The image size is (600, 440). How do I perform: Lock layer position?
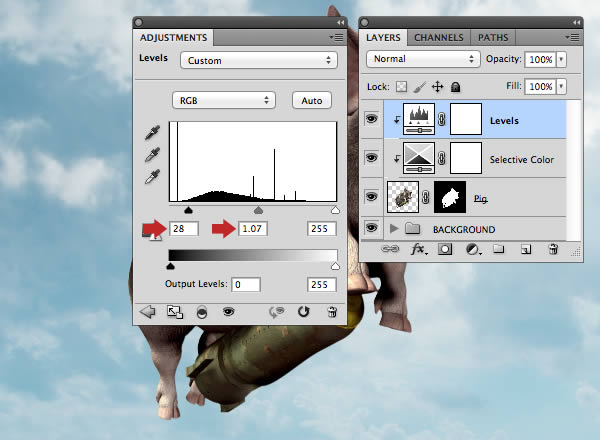437,87
